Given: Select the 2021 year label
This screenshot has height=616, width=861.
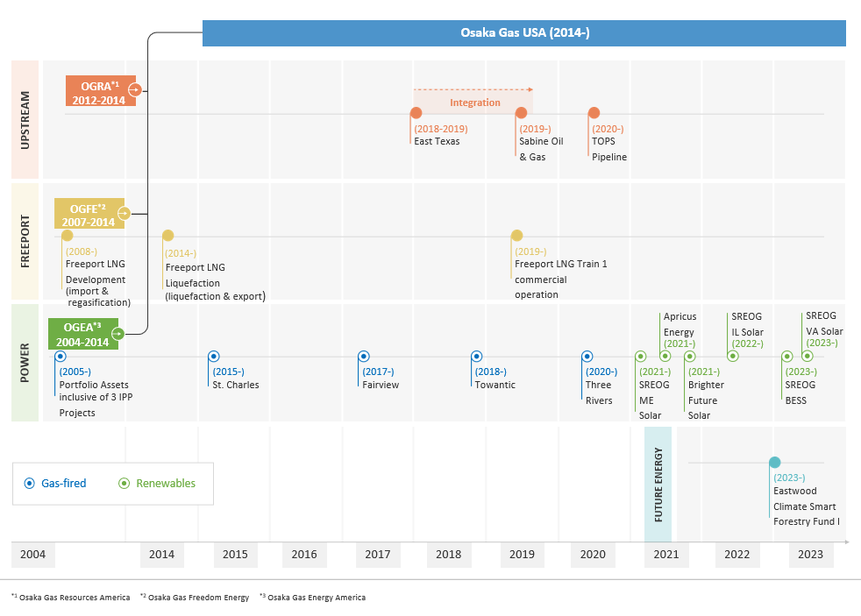Looking at the screenshot, I should tap(666, 555).
